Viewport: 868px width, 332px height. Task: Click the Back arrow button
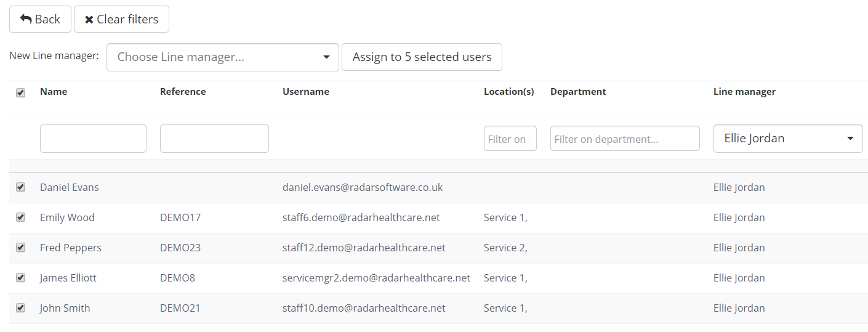pyautogui.click(x=40, y=19)
